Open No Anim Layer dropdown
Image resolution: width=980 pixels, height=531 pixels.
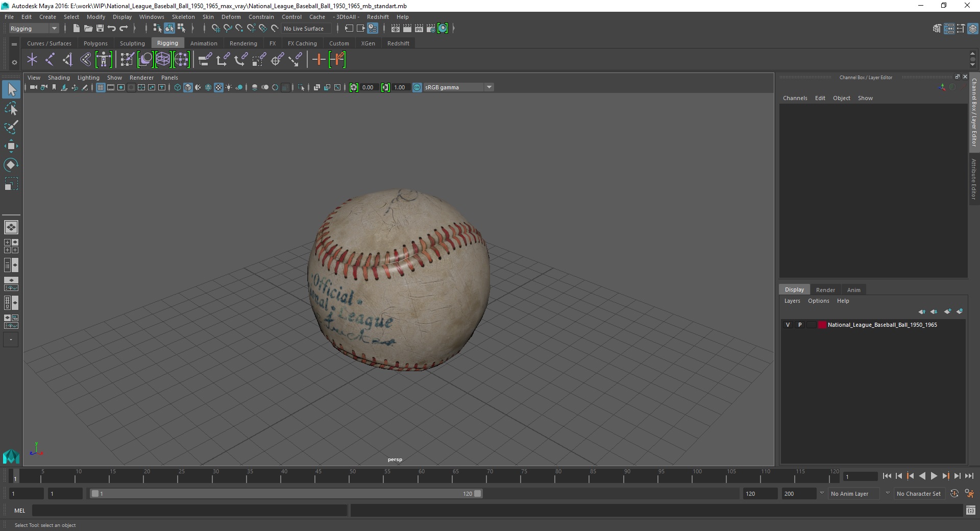tap(854, 494)
